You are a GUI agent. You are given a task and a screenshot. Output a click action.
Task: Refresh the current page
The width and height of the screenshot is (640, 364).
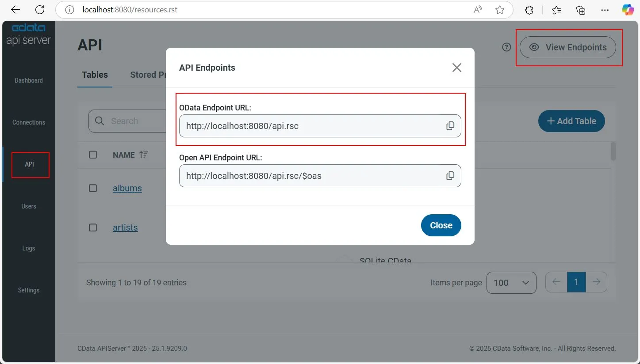pos(40,9)
